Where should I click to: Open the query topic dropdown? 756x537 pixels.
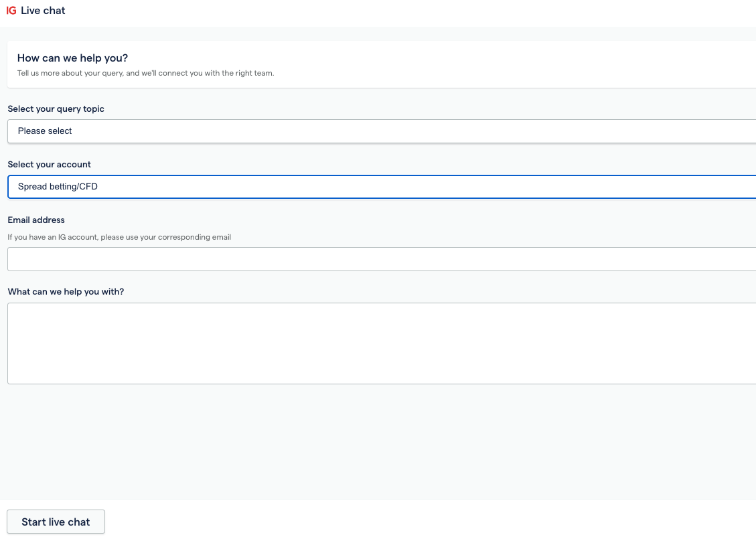(382, 131)
